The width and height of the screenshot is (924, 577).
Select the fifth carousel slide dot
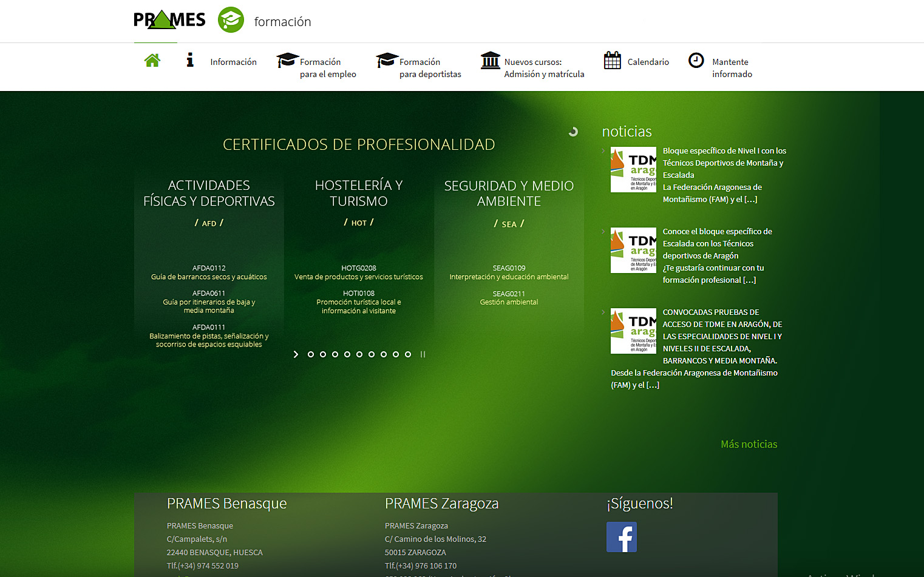click(359, 354)
